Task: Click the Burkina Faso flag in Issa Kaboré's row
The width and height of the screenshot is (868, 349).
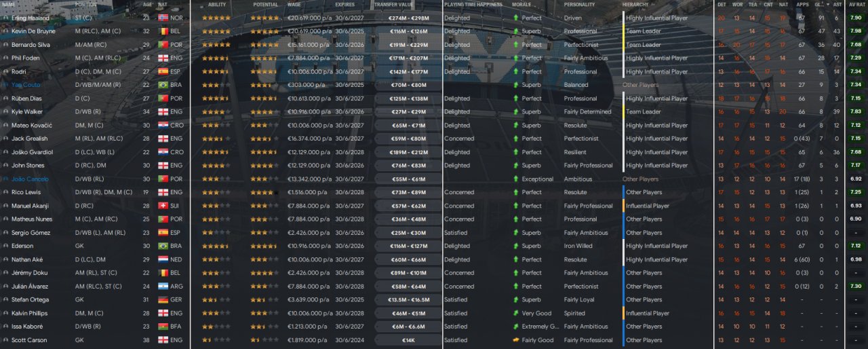Action: [x=162, y=327]
